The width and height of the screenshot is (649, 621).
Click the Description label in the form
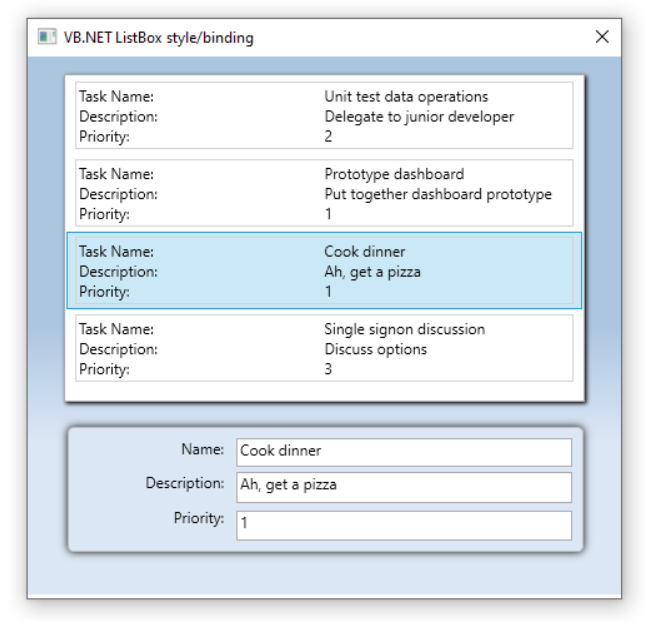185,483
